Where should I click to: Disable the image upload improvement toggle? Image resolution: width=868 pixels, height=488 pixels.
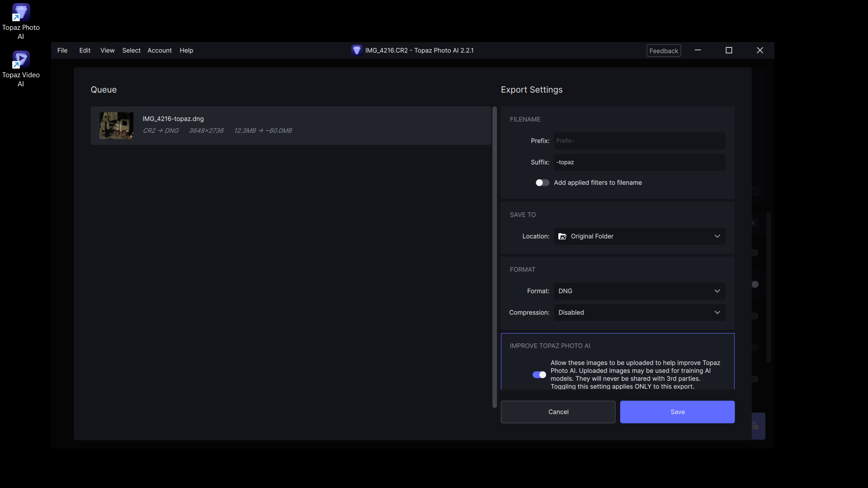(539, 375)
